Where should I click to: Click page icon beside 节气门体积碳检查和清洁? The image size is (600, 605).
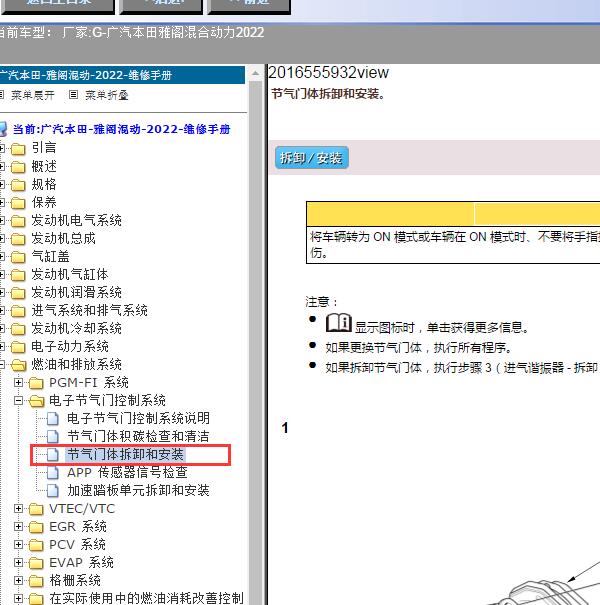click(53, 436)
